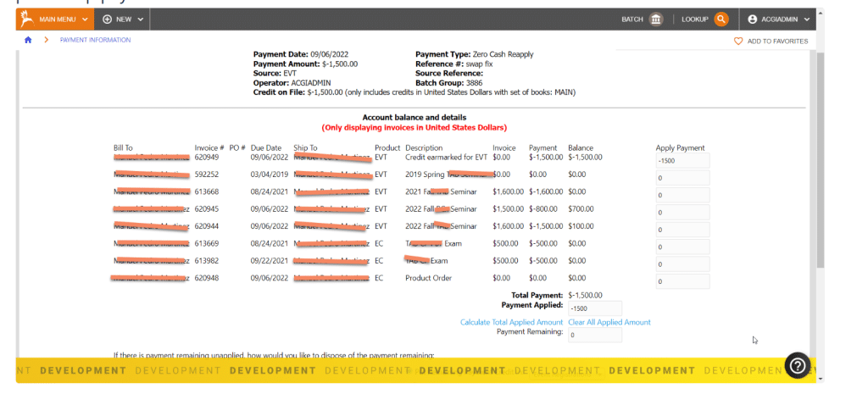Viewport: 868px width, 394px height.
Task: Click the 'Description' column header
Action: pyautogui.click(x=424, y=147)
